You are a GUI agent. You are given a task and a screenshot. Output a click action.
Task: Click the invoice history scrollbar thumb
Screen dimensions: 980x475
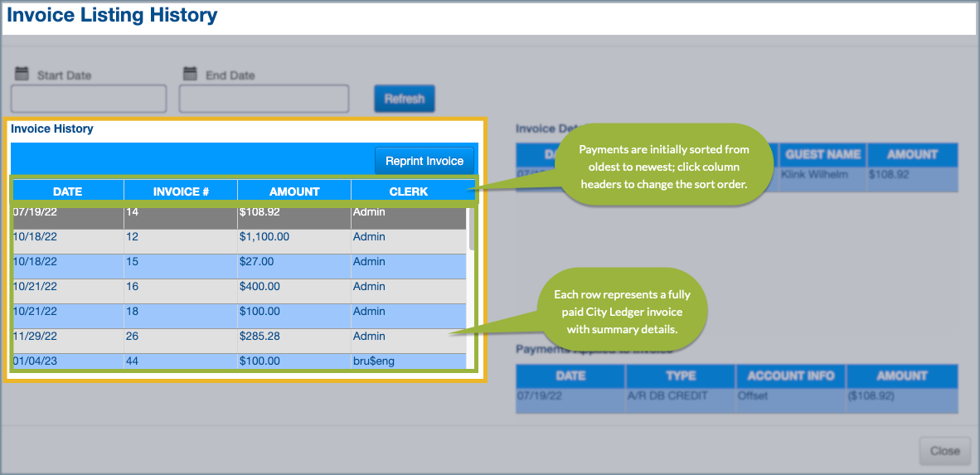472,227
